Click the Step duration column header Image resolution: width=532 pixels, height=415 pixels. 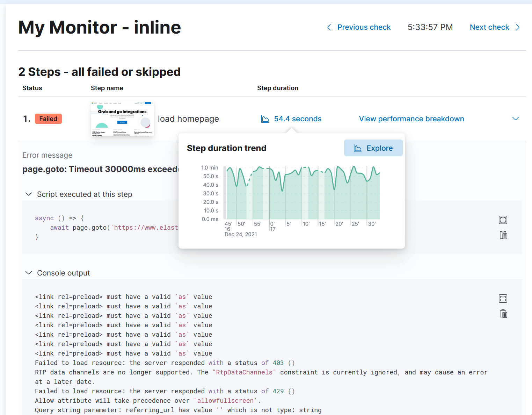coord(278,88)
